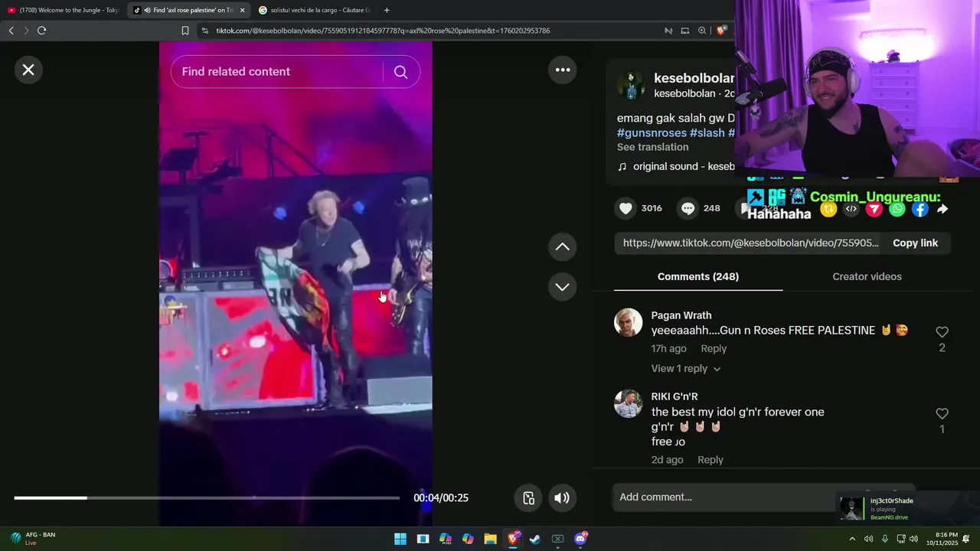Show hidden system tray icons
Viewport: 980px width, 551px height.
(852, 540)
